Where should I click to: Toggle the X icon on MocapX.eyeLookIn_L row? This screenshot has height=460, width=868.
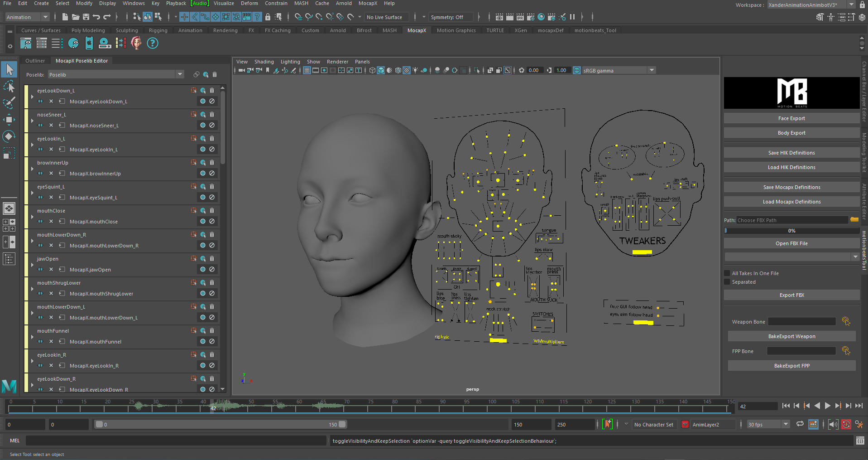pyautogui.click(x=51, y=149)
